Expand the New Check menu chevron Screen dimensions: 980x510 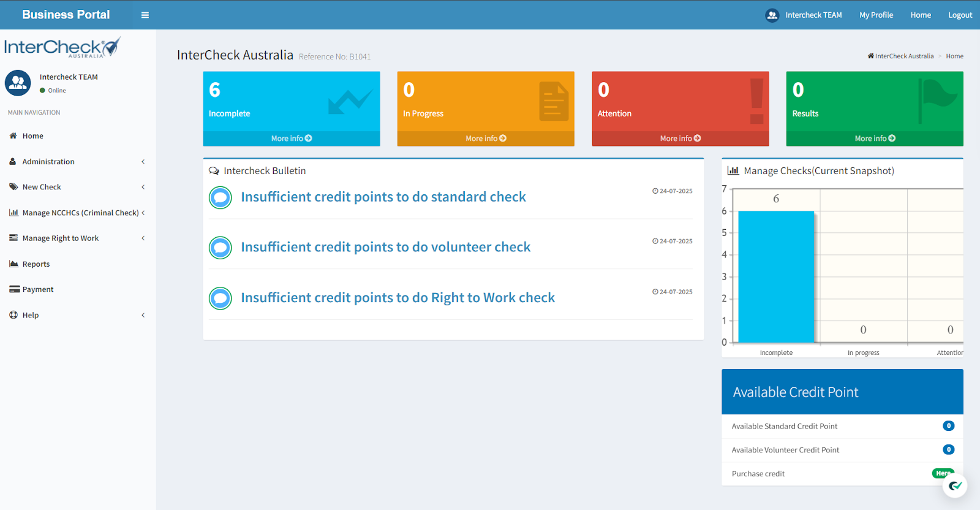143,187
